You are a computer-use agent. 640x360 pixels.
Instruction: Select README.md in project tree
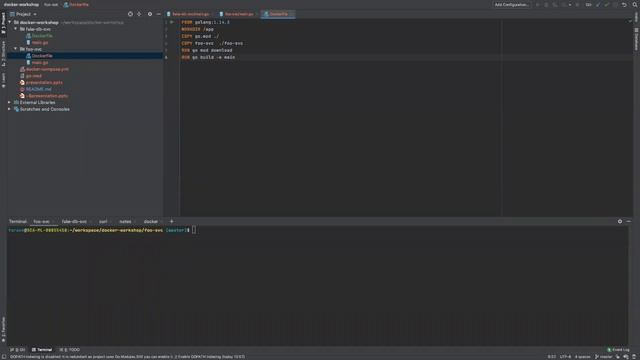click(38, 89)
